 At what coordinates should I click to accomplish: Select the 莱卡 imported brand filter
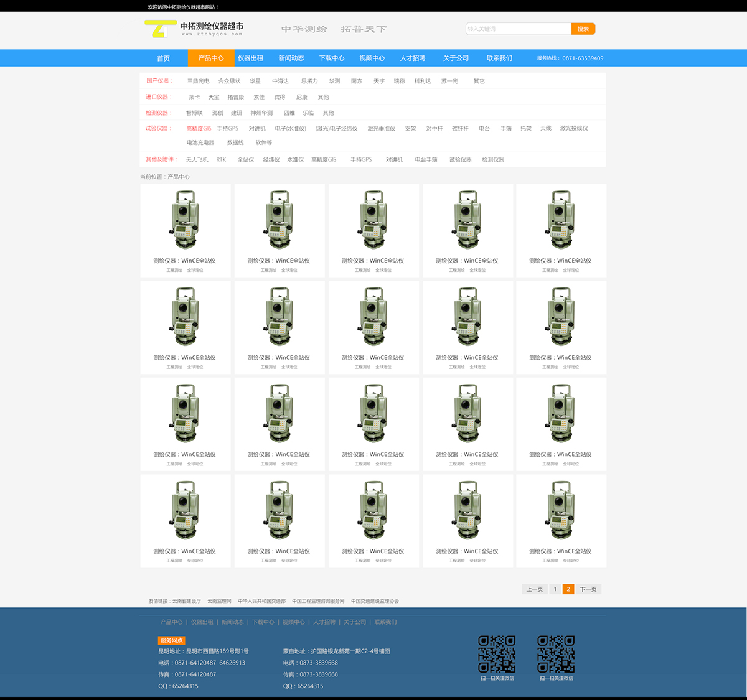(x=194, y=97)
